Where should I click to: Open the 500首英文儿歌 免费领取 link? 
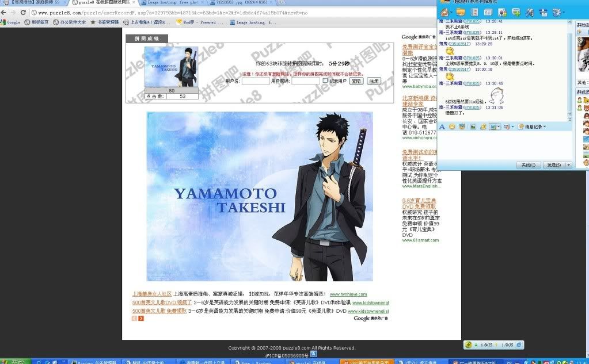pyautogui.click(x=159, y=311)
